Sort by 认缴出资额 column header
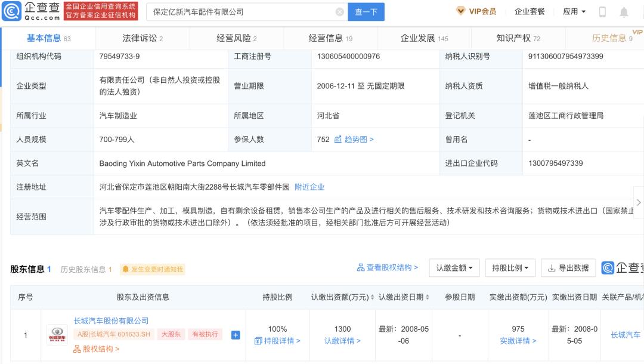Screen dimensions: 644x364 342,297
